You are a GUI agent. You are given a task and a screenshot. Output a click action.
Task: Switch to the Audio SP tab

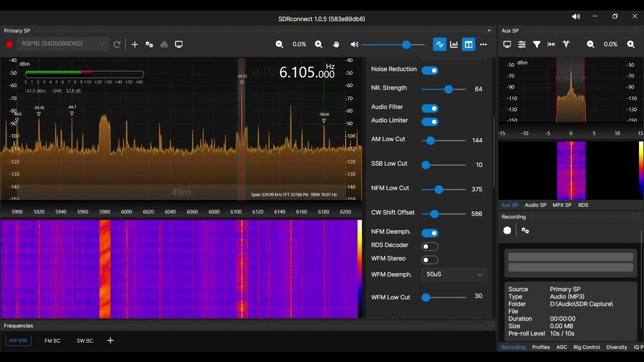[535, 205]
